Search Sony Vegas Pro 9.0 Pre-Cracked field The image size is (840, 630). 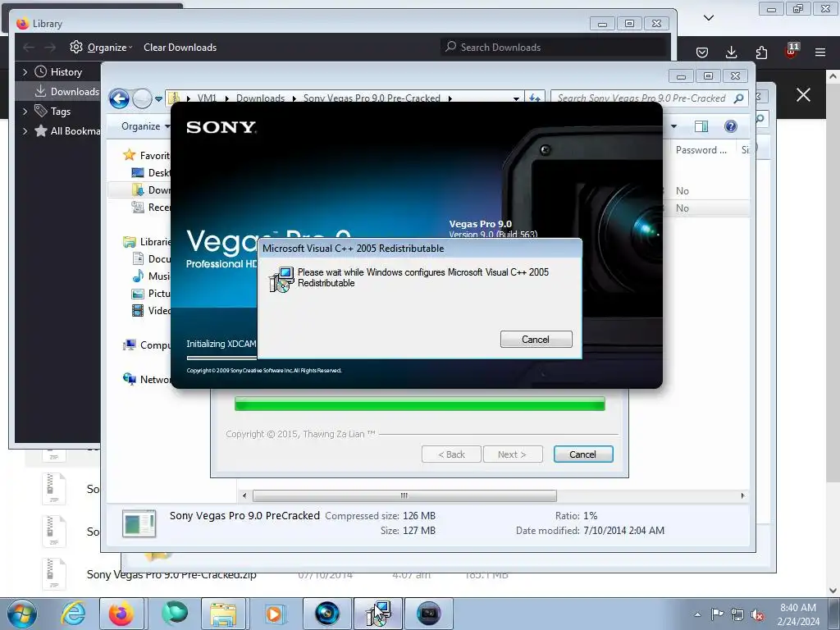pyautogui.click(x=650, y=98)
